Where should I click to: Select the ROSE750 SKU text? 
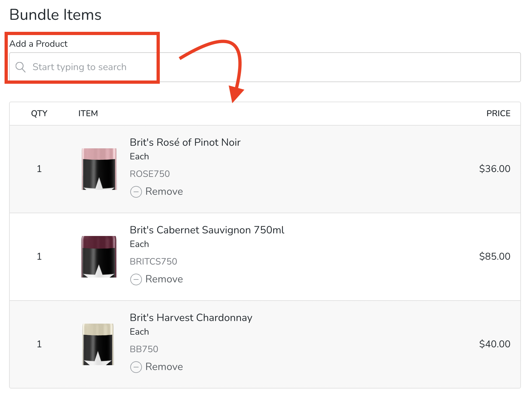150,174
